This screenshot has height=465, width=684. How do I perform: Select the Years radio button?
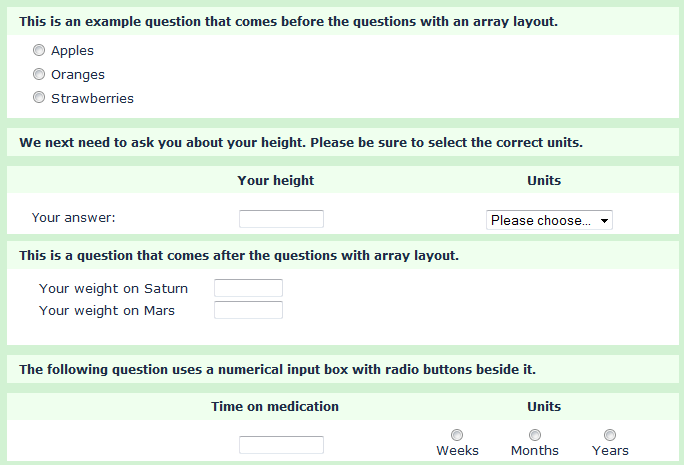click(610, 435)
